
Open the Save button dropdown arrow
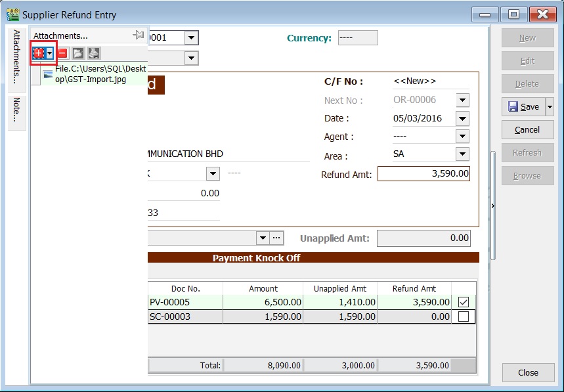[x=548, y=107]
